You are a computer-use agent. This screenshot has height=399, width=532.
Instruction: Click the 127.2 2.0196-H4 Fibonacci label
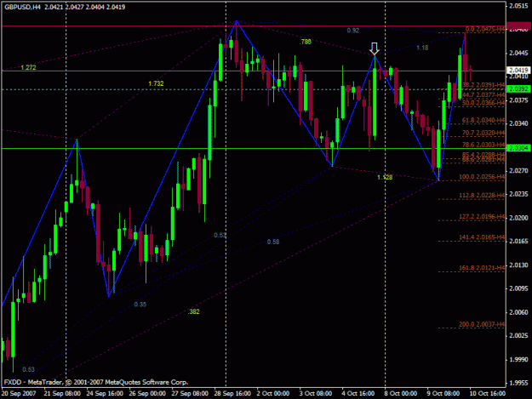point(482,216)
